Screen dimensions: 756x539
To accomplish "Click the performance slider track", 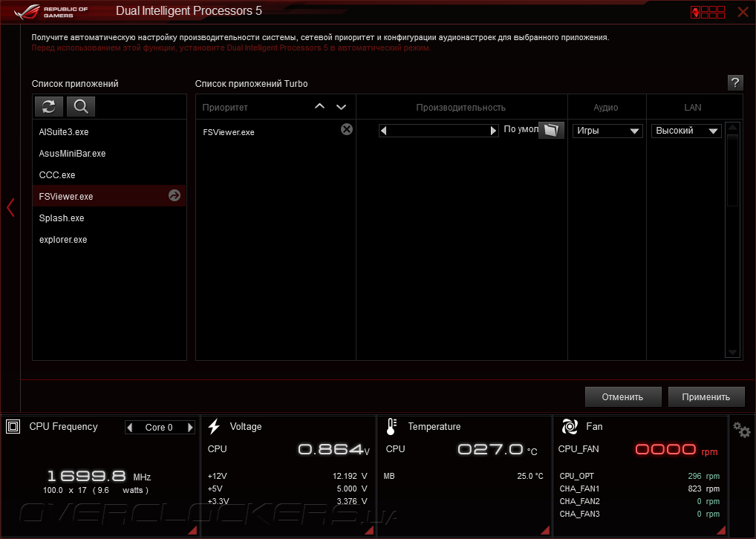I will click(x=438, y=131).
